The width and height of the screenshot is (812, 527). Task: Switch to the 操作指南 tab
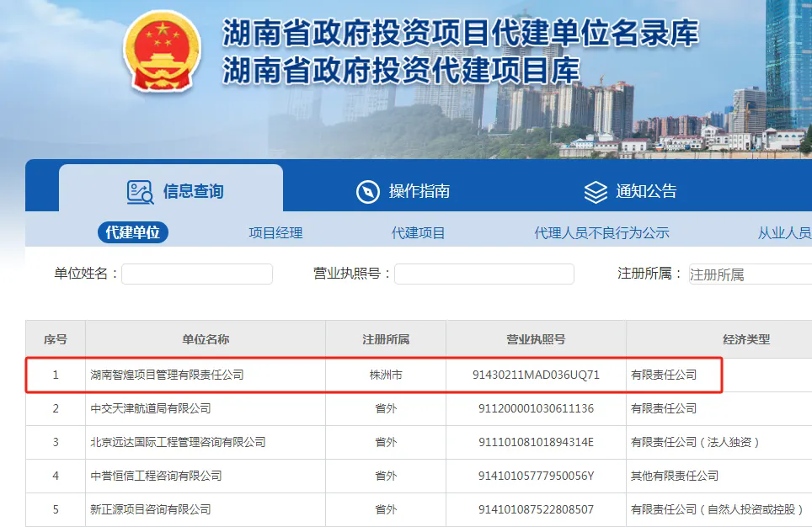tap(419, 192)
